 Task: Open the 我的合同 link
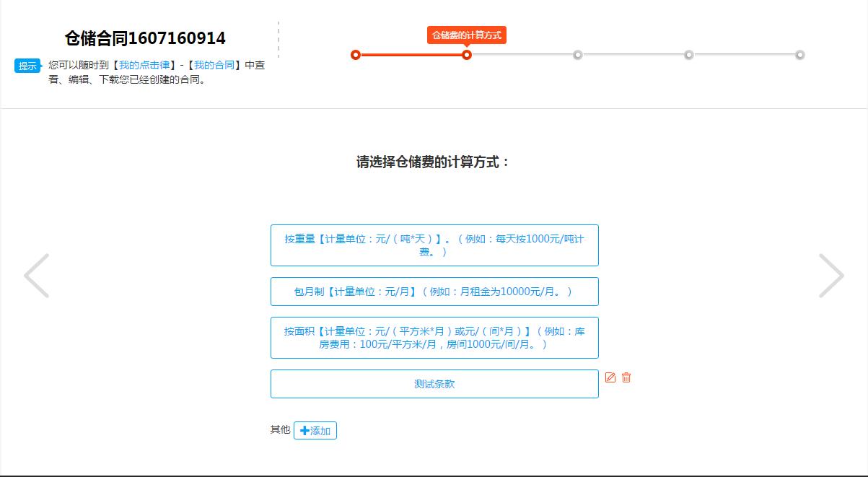pyautogui.click(x=214, y=64)
